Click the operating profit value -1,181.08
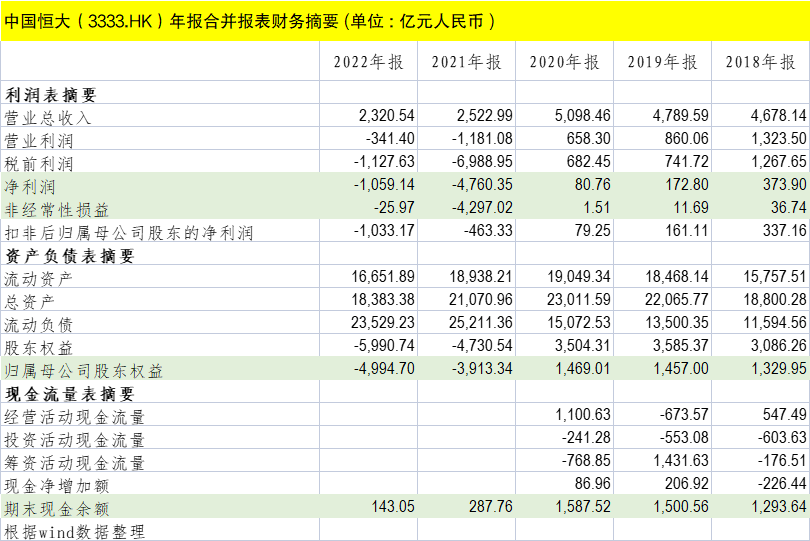This screenshot has height=541, width=810. [482, 138]
